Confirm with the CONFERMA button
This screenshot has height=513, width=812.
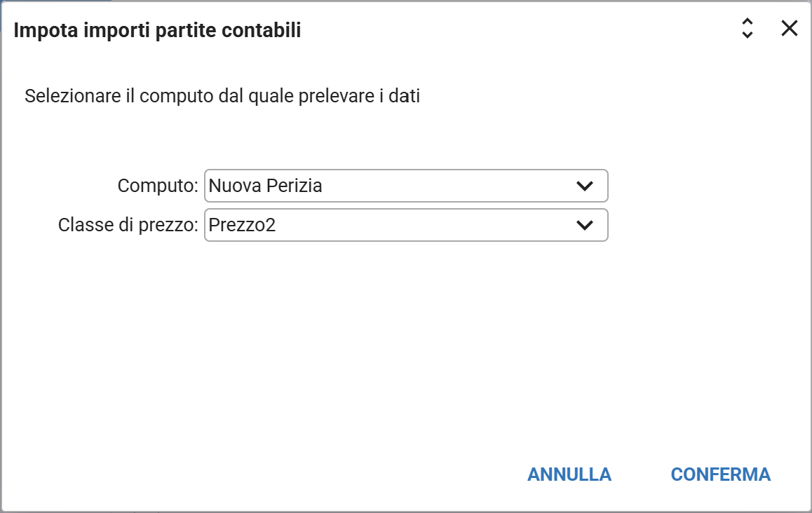pyautogui.click(x=720, y=474)
